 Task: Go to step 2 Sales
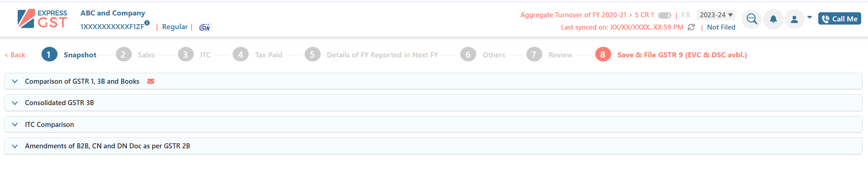click(x=135, y=55)
